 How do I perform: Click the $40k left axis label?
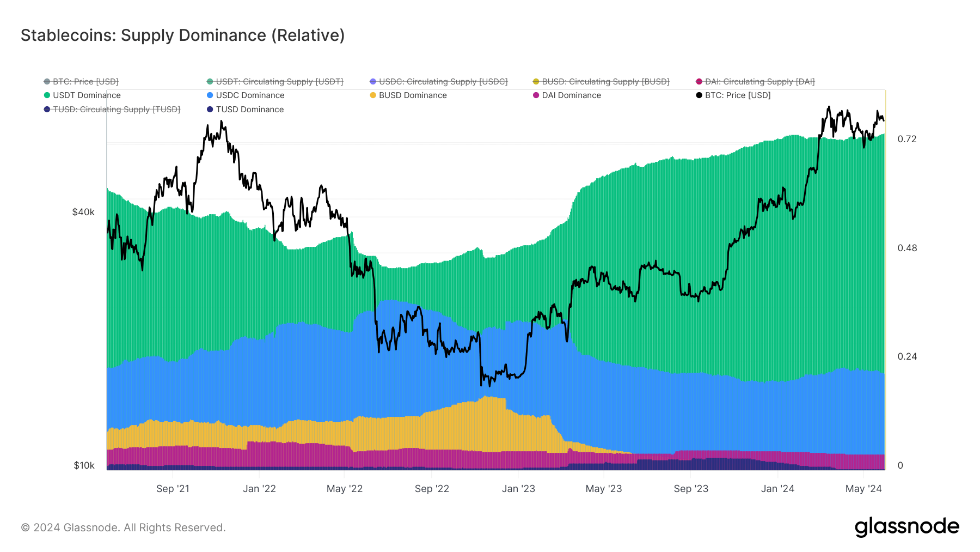coord(83,212)
